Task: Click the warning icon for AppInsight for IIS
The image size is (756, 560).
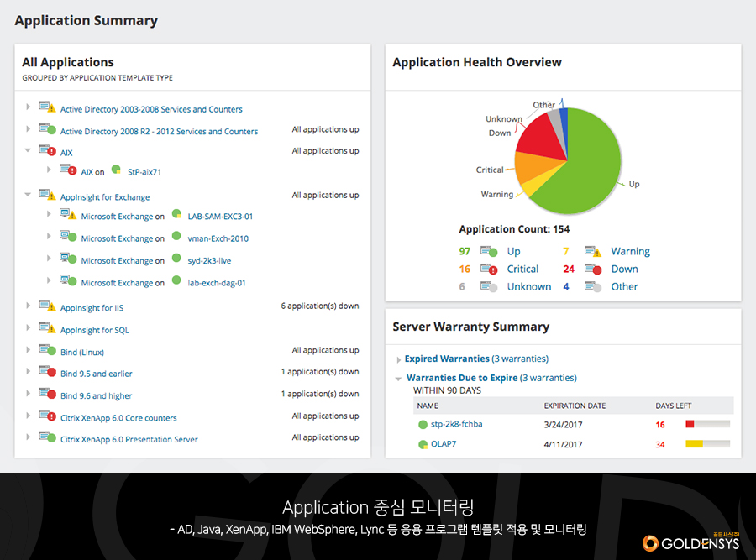Action: point(47,305)
